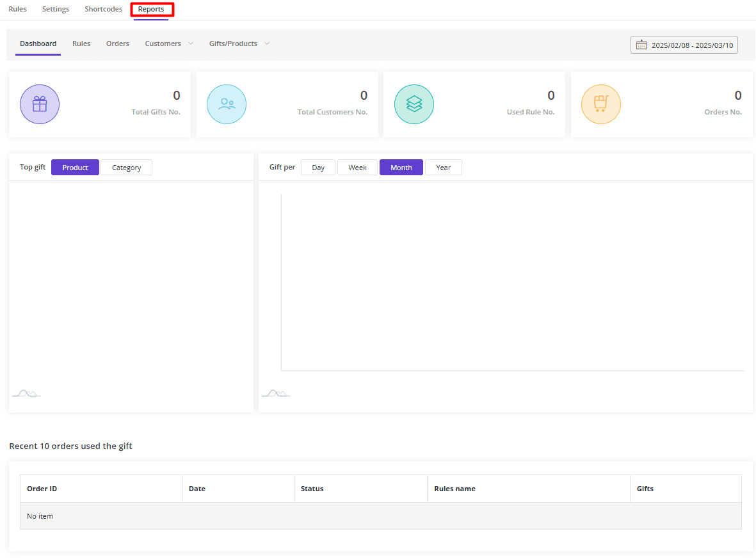The height and width of the screenshot is (559, 756).
Task: Open the Rules report section
Action: point(81,43)
